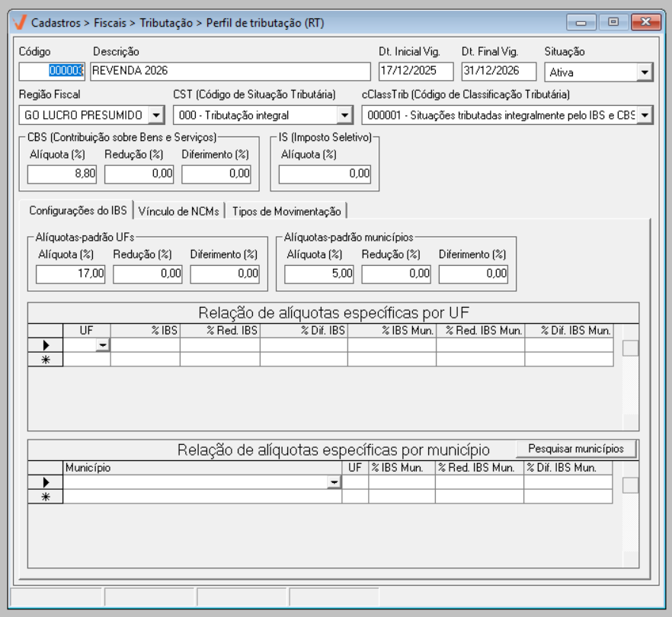Open the CST tax situation dropdown
Screen dimensions: 672x617
click(345, 115)
